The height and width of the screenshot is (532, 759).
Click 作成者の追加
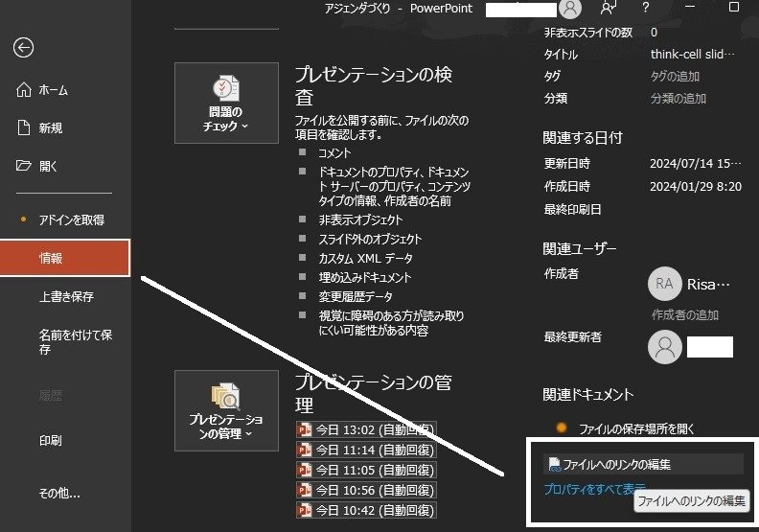[x=684, y=314]
